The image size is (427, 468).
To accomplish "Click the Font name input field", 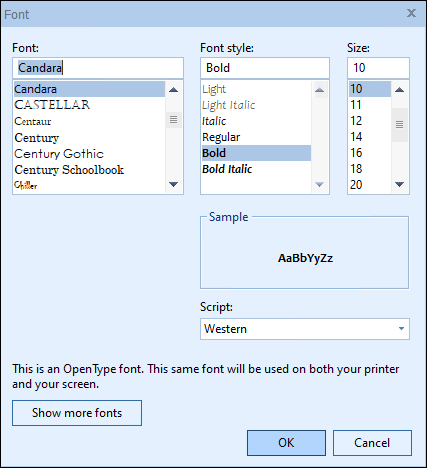I will 98,68.
